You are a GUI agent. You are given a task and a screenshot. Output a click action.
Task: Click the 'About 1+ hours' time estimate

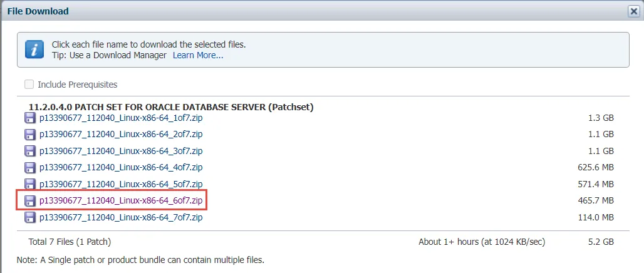(482, 242)
